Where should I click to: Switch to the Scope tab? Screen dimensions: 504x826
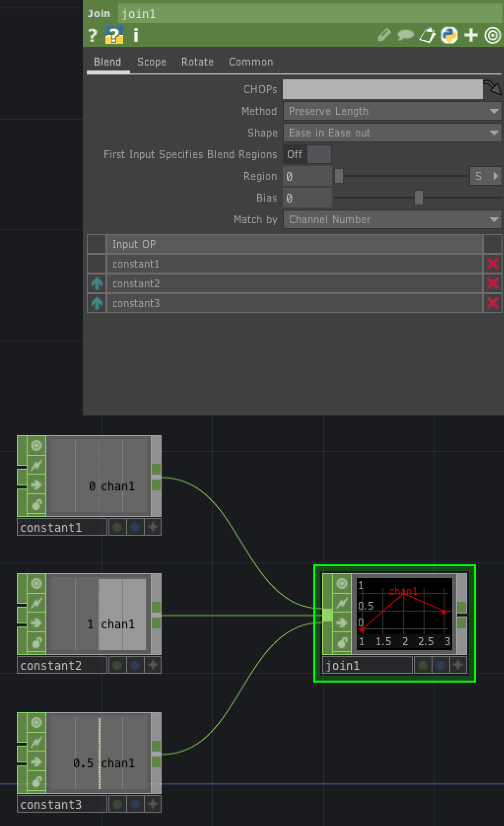pos(152,62)
